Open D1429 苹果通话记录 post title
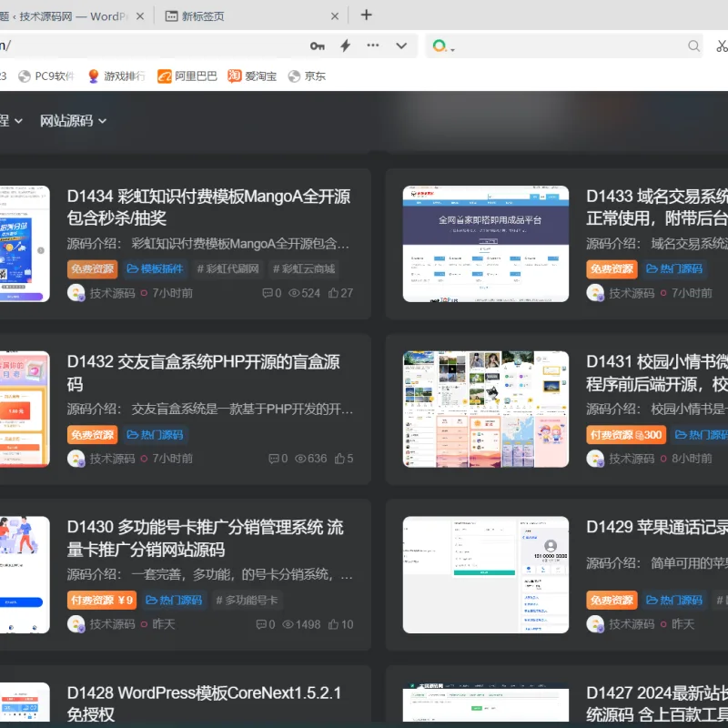The image size is (728, 728). pos(656,528)
